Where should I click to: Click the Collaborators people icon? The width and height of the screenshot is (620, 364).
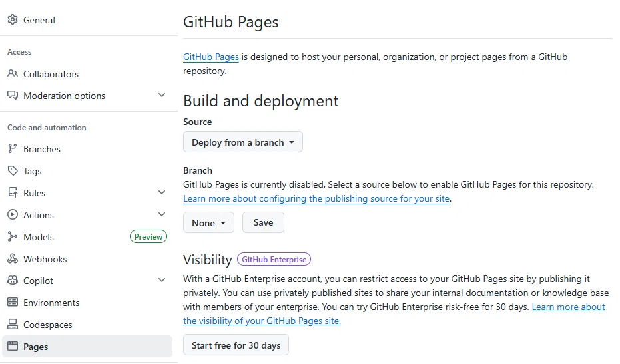click(13, 73)
